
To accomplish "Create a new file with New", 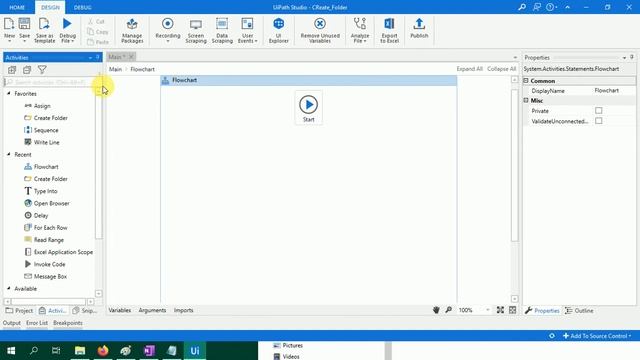I will [9, 30].
